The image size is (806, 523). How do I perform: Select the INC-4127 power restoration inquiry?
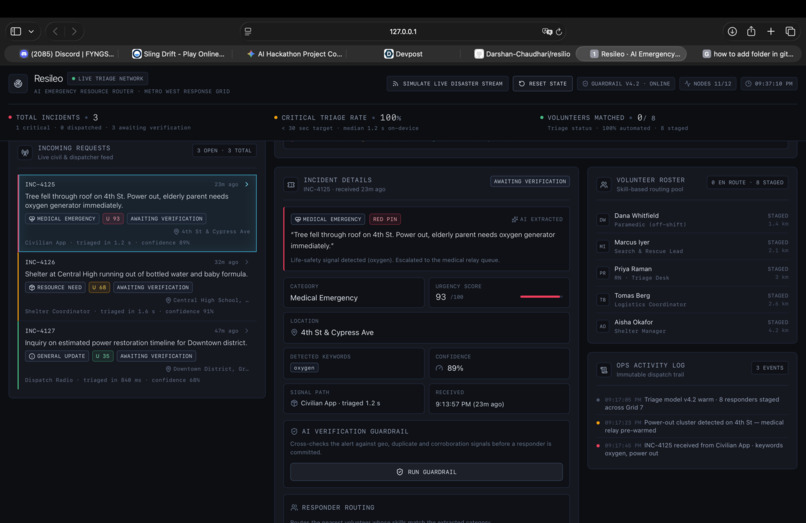coord(137,355)
